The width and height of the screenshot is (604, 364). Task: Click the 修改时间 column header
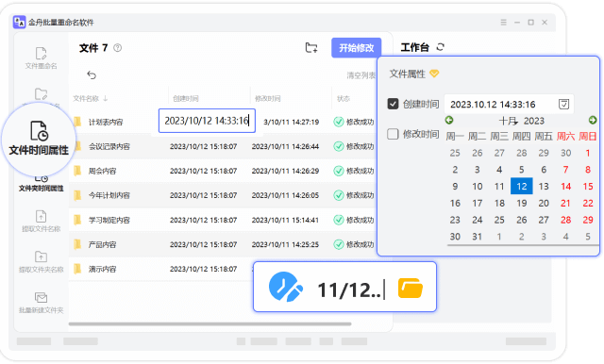point(268,99)
